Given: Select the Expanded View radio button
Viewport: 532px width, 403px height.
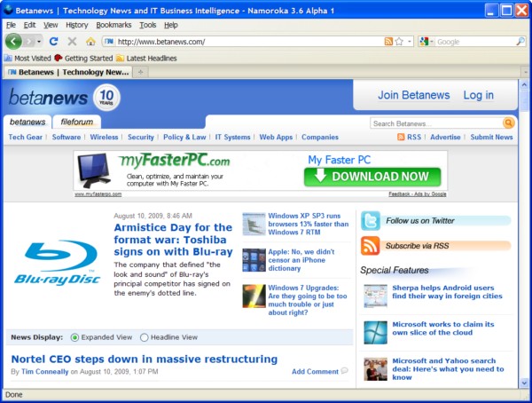Looking at the screenshot, I should [74, 337].
